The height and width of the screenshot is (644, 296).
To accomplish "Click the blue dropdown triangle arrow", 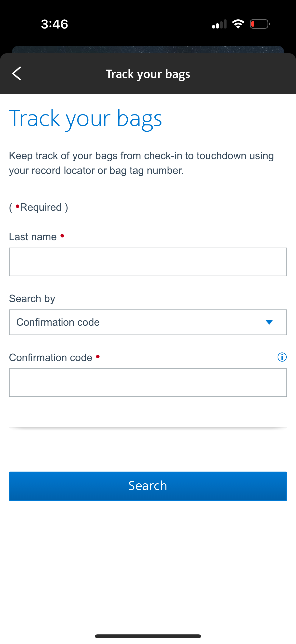I will (x=269, y=322).
